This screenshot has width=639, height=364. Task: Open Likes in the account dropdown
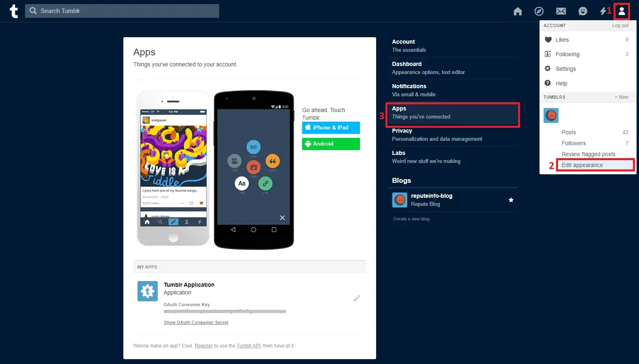click(x=562, y=40)
